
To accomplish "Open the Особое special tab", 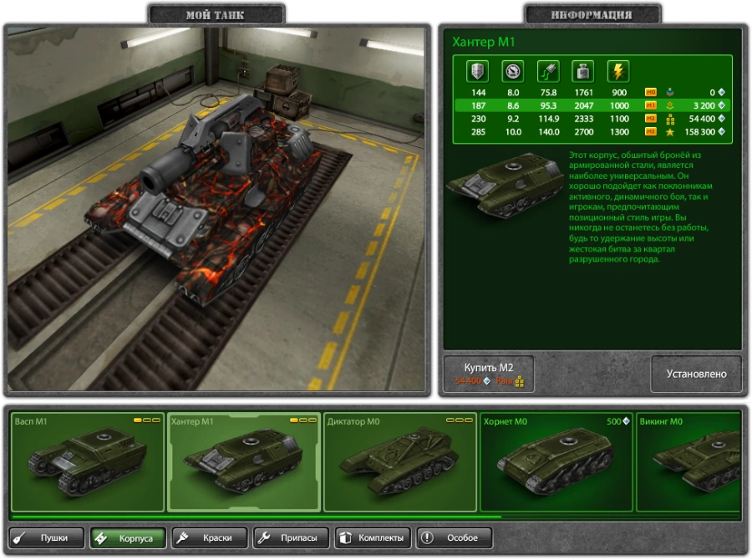I will coord(455,538).
